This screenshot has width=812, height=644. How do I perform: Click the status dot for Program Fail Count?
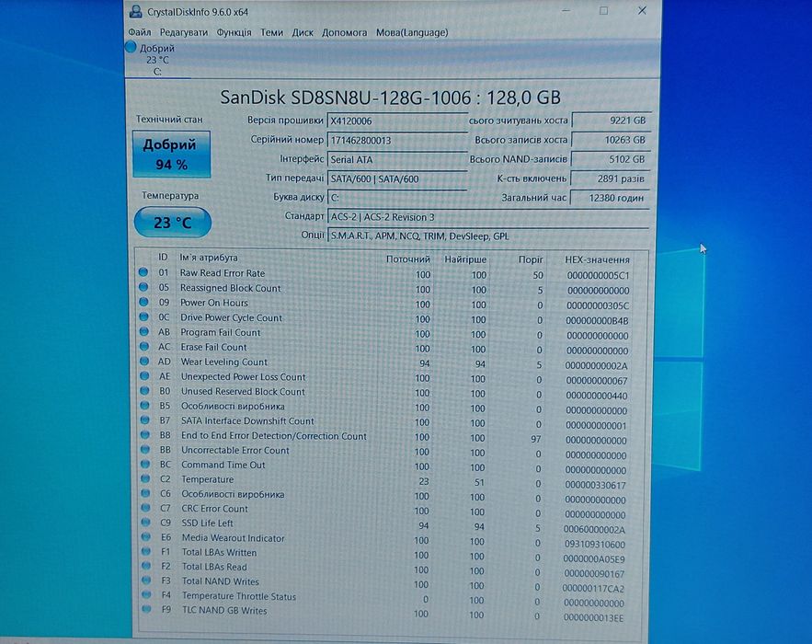pos(144,331)
